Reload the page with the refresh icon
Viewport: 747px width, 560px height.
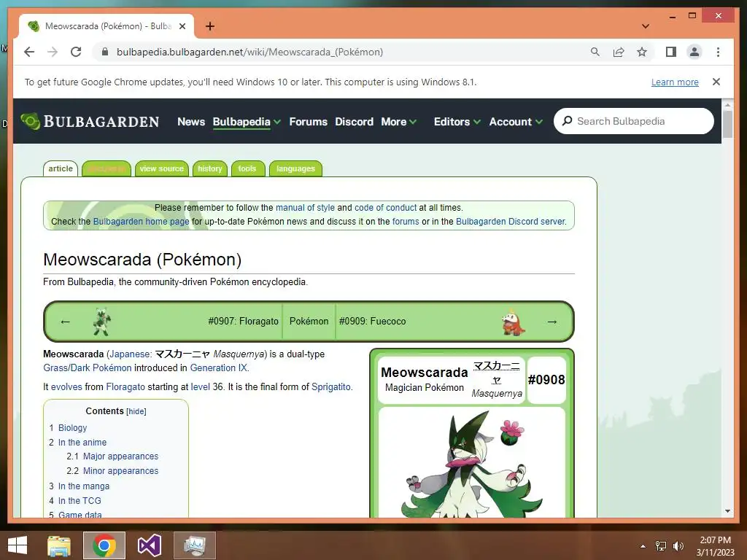tap(76, 52)
